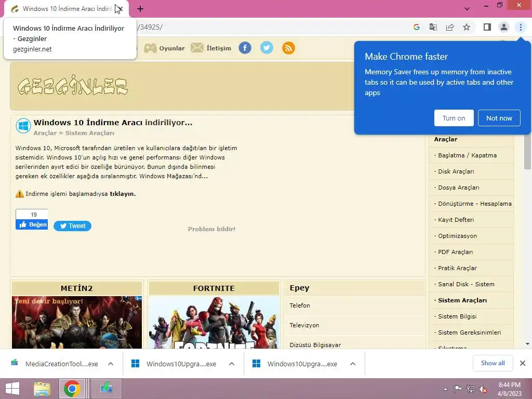Click the Chrome taskbar icon
Viewport: 532px width, 399px height.
coord(72,389)
